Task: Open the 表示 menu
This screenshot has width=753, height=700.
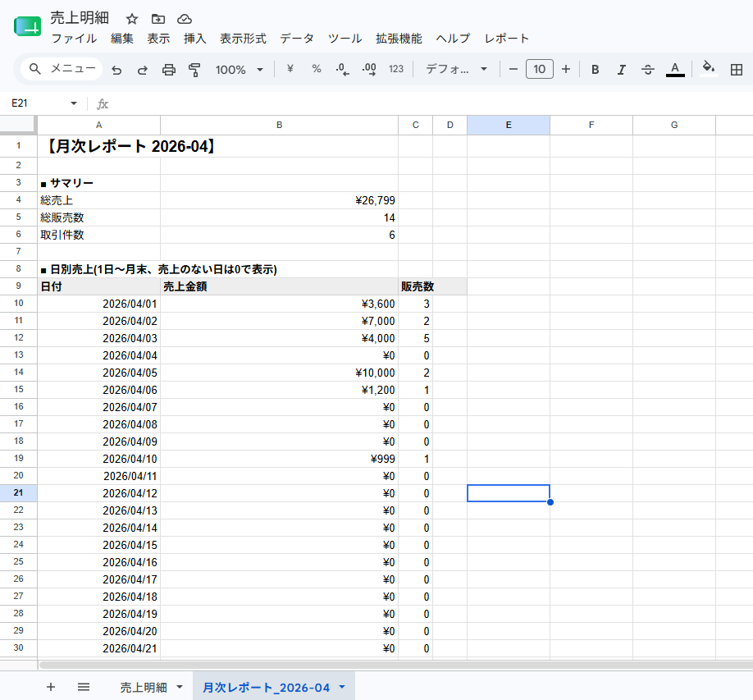Action: [158, 39]
